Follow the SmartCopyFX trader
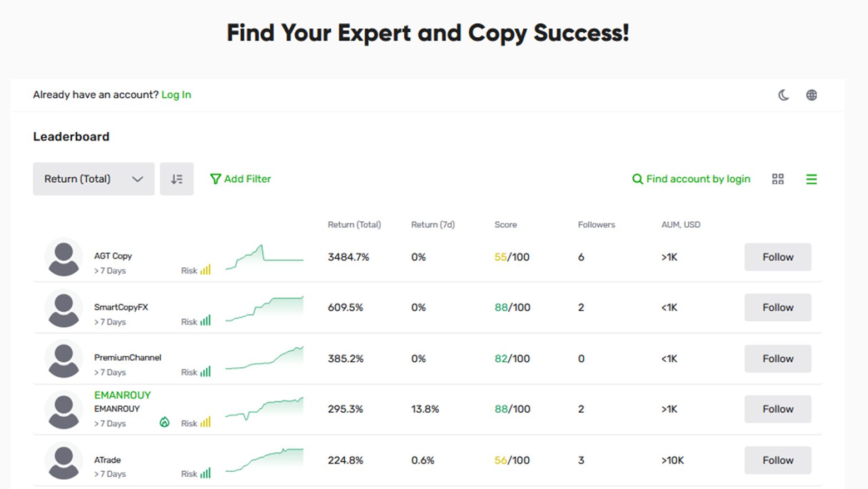 [x=777, y=308]
